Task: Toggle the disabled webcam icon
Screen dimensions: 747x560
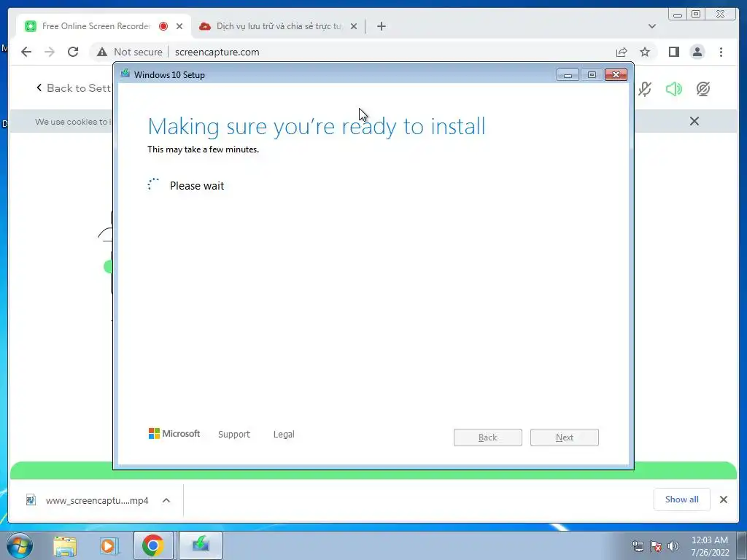Action: [703, 89]
